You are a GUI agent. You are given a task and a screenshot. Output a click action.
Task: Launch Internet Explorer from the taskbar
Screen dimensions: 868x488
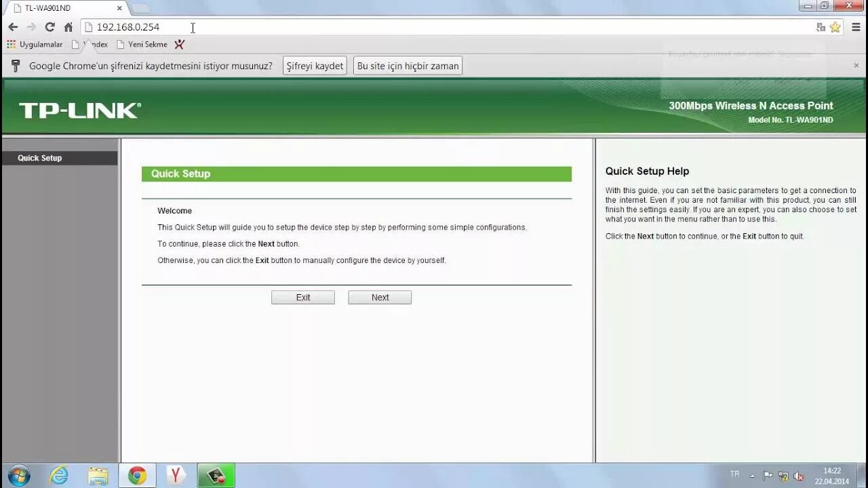coord(59,475)
